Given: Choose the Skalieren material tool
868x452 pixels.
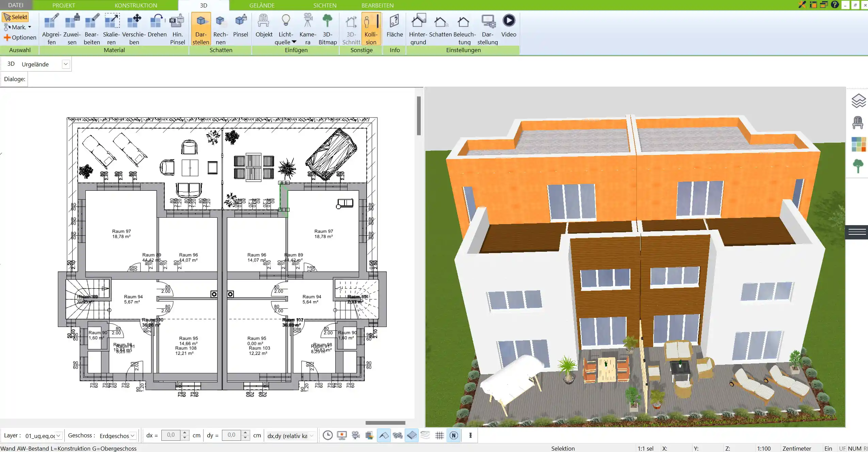Looking at the screenshot, I should tap(112, 29).
